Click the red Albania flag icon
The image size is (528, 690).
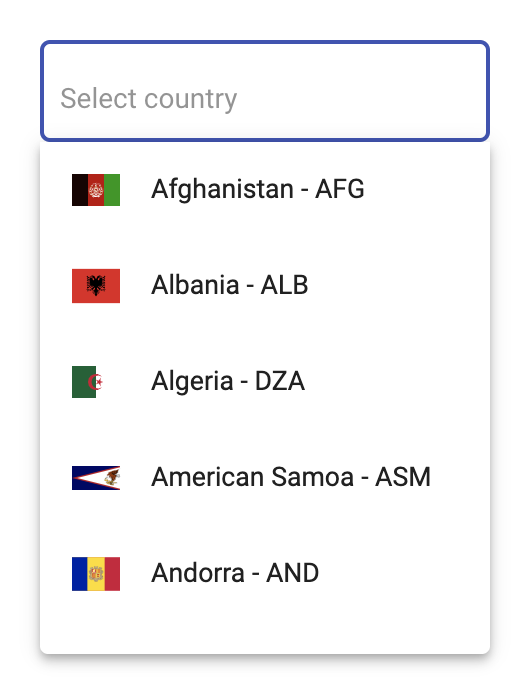(x=96, y=286)
